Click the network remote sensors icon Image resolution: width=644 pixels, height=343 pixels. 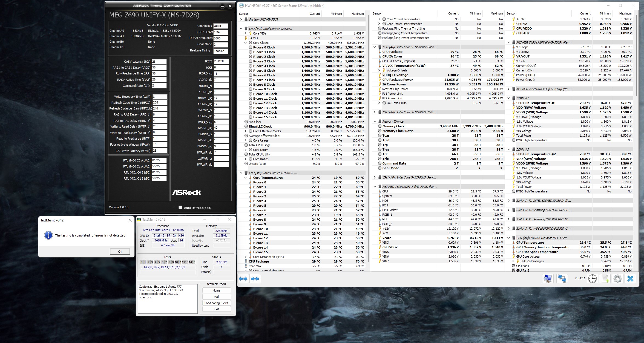tap(562, 279)
